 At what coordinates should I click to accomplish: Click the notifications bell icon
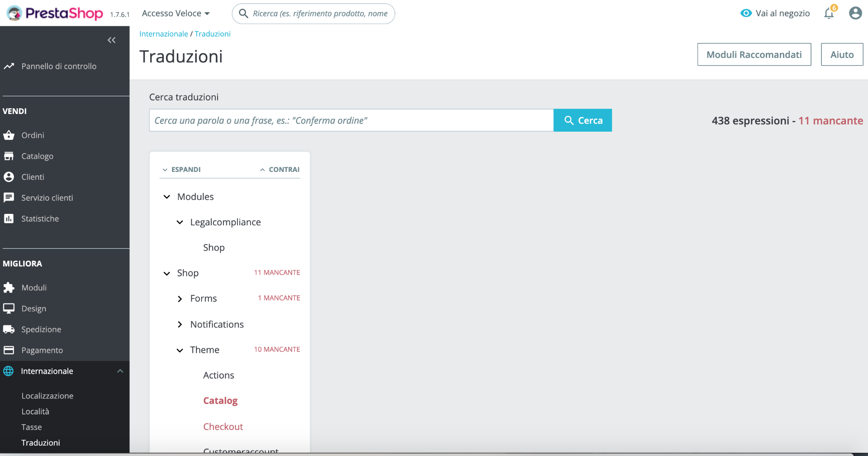(x=829, y=14)
